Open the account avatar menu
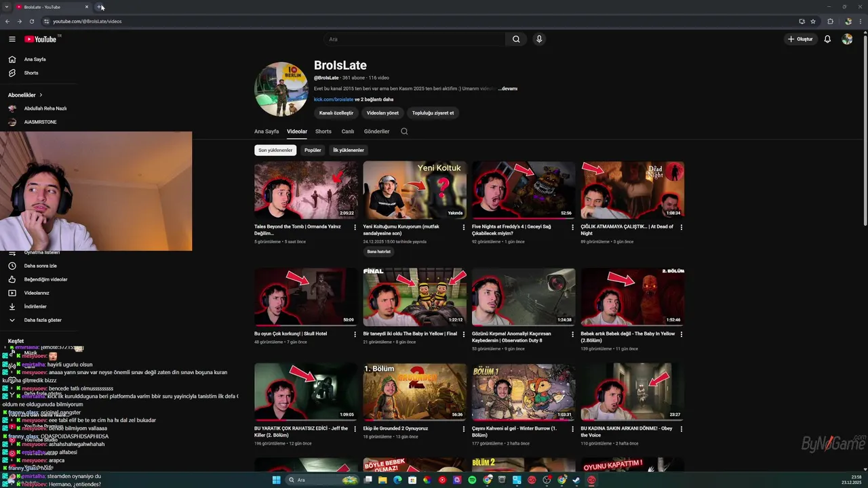This screenshot has height=488, width=868. click(x=847, y=39)
